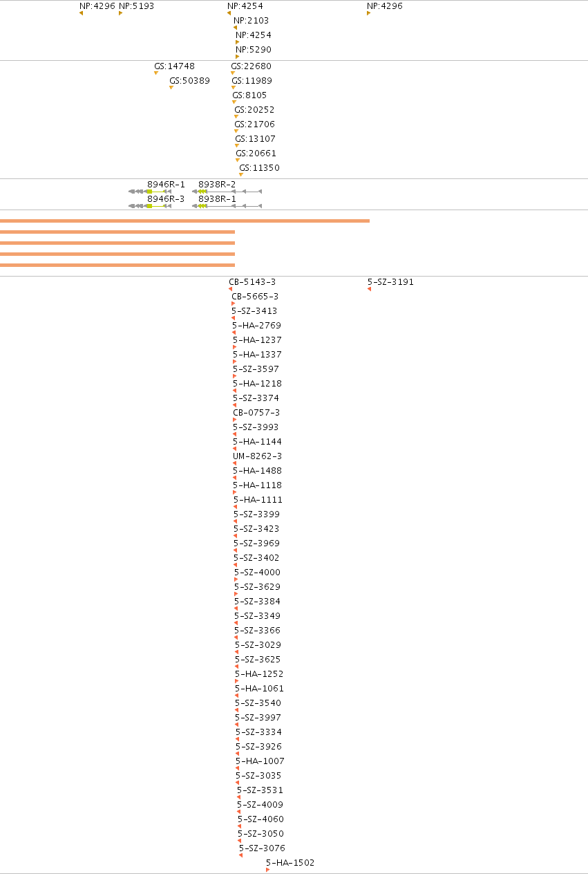
Task: Click the 5-SZ-3997 label
Action: tap(258, 718)
